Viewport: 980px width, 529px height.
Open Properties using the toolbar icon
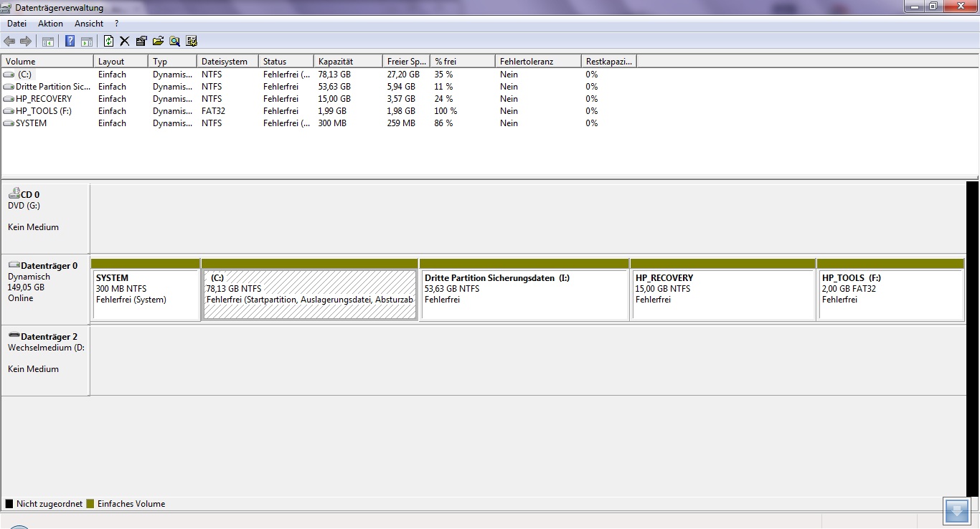(x=141, y=41)
